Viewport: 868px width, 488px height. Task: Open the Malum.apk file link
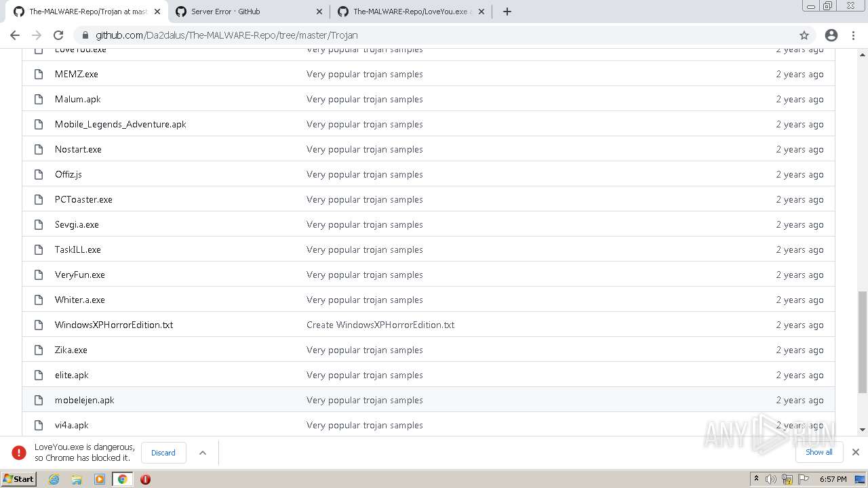click(78, 99)
